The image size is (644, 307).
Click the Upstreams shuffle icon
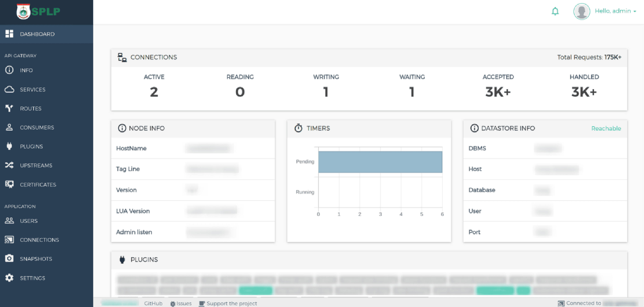pos(9,165)
